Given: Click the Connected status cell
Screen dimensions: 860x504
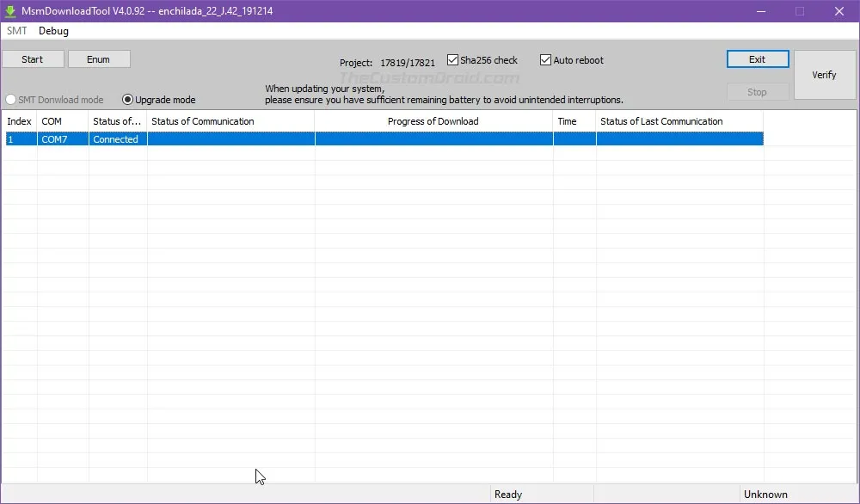Looking at the screenshot, I should coord(116,139).
